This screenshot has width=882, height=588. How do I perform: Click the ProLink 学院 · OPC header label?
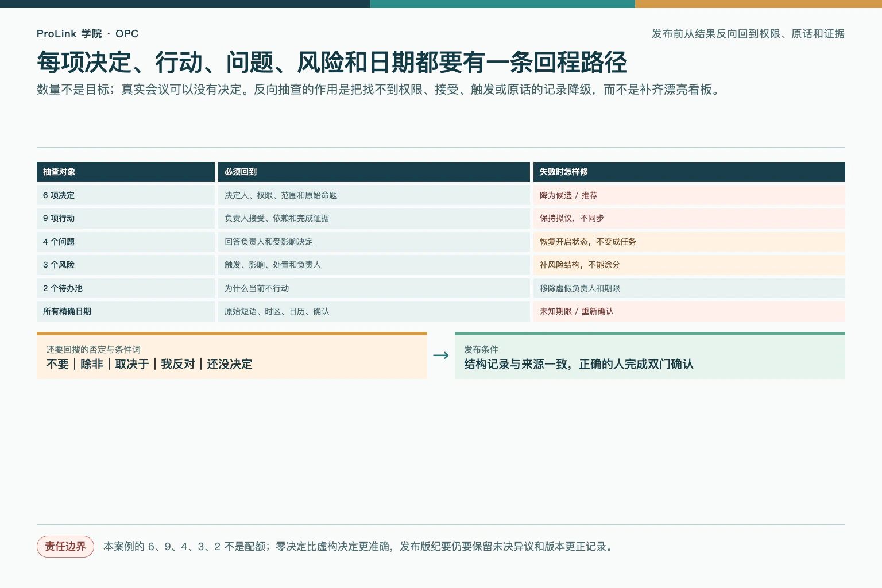[87, 34]
